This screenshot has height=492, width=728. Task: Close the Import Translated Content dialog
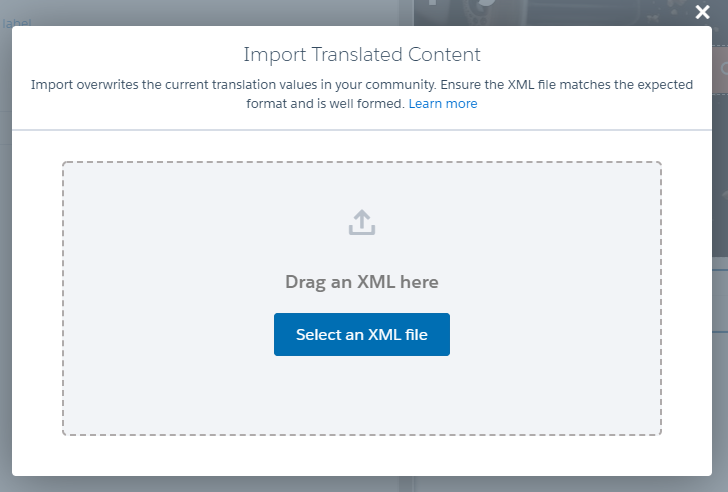(x=703, y=12)
